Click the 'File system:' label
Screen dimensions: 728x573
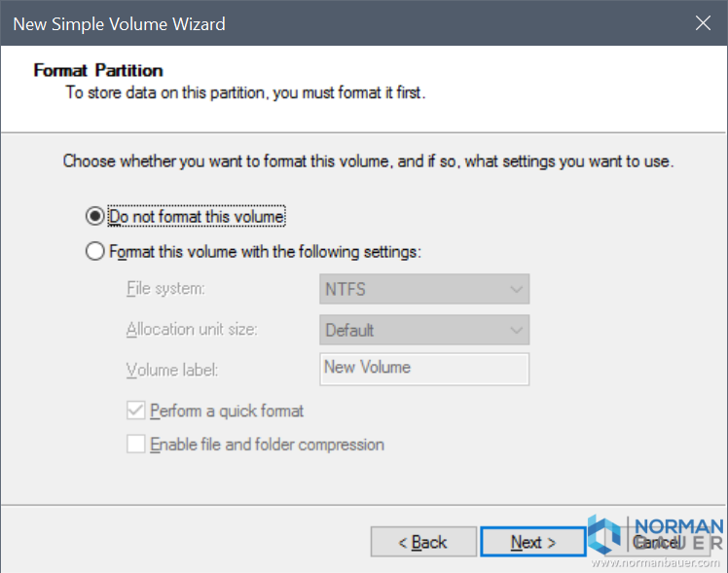165,289
